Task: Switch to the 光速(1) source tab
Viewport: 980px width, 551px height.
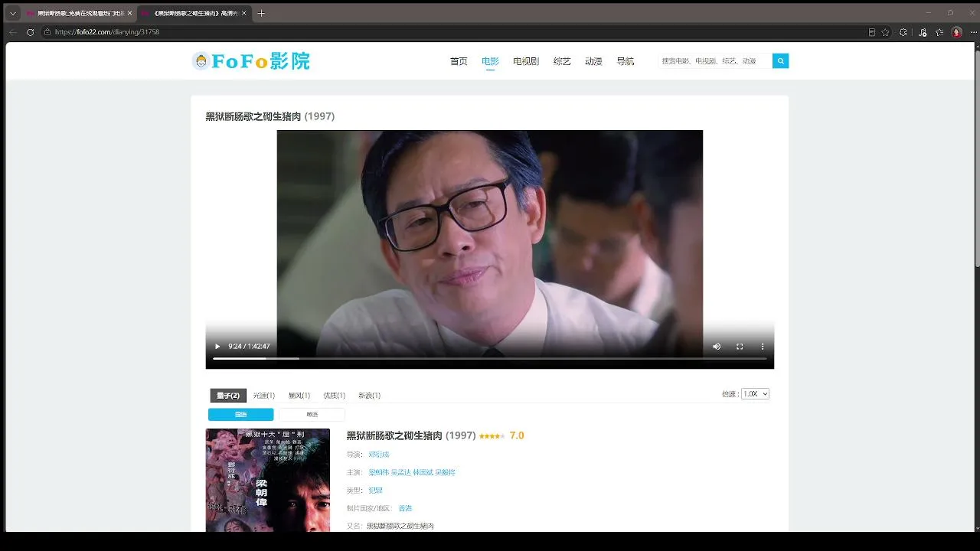Action: (264, 396)
